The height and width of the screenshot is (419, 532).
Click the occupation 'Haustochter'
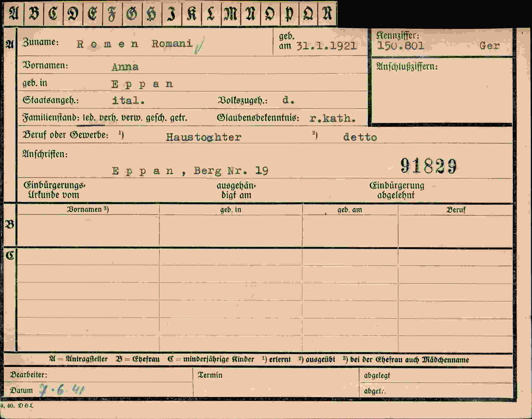(x=204, y=137)
